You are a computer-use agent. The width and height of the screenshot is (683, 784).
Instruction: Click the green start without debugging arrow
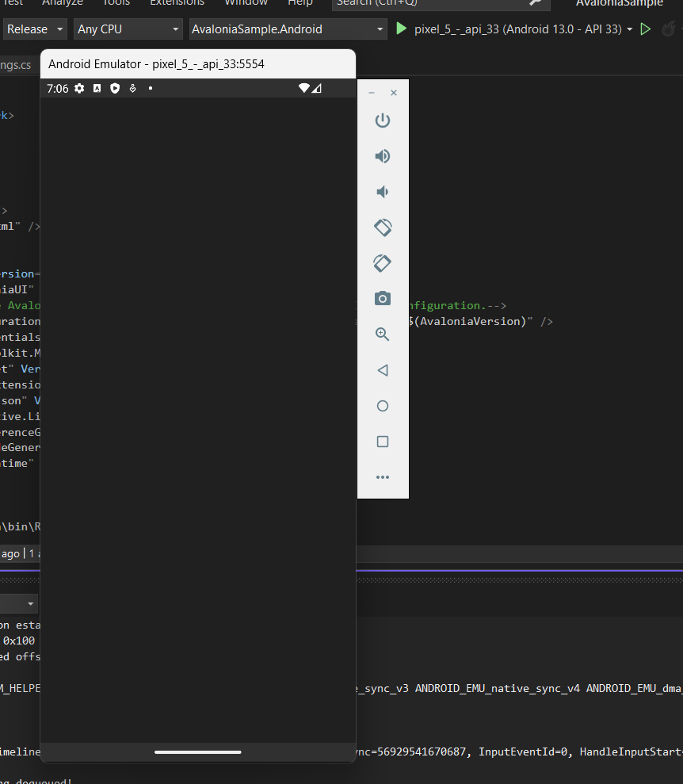pos(646,29)
